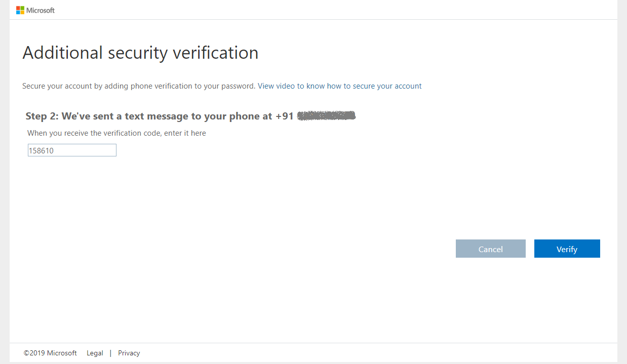Screen dimensions: 627x364
Task: Click the ©2019 Microsoft copyright text
Action: [x=50, y=353]
